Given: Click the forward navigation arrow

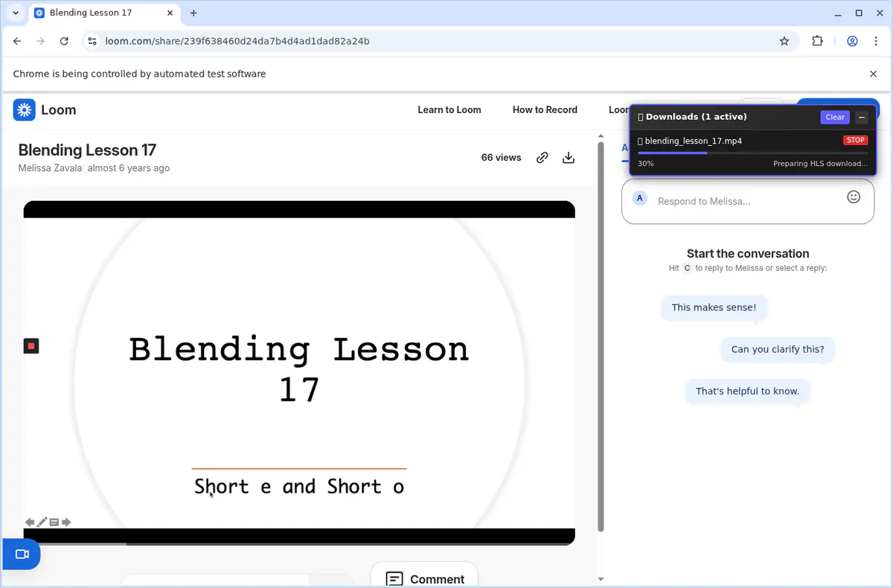Looking at the screenshot, I should tap(41, 41).
